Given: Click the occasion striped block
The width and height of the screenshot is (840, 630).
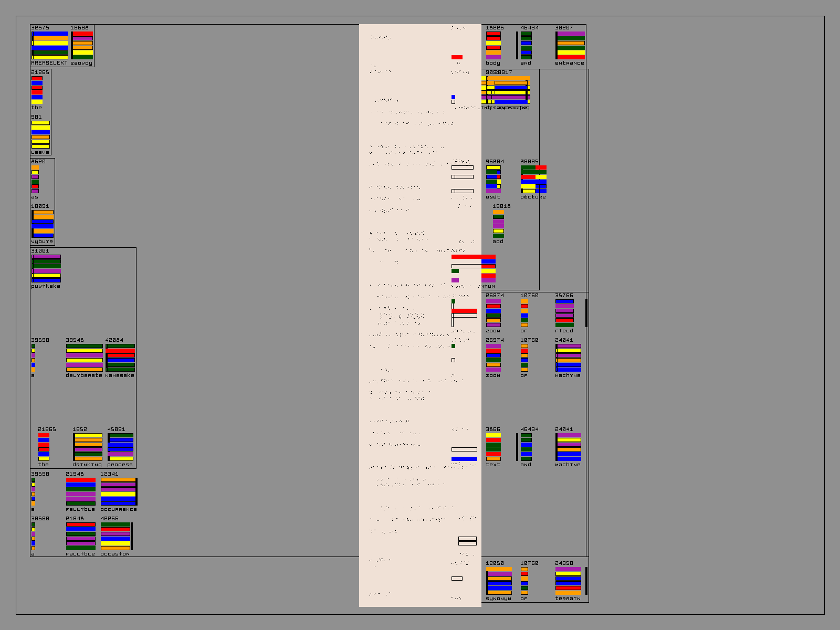Looking at the screenshot, I should tap(116, 537).
